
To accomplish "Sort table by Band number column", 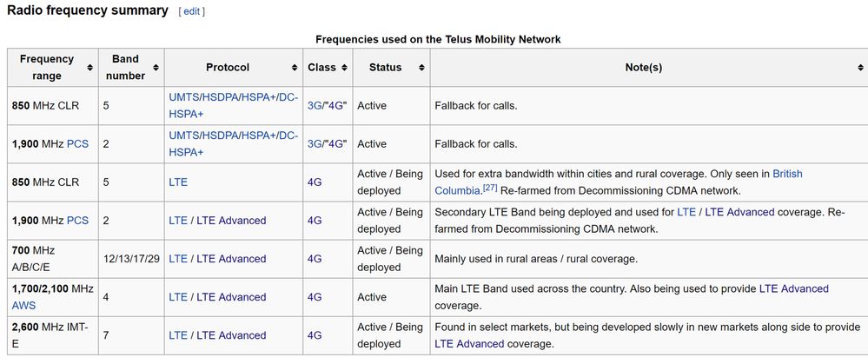I will pos(155,68).
